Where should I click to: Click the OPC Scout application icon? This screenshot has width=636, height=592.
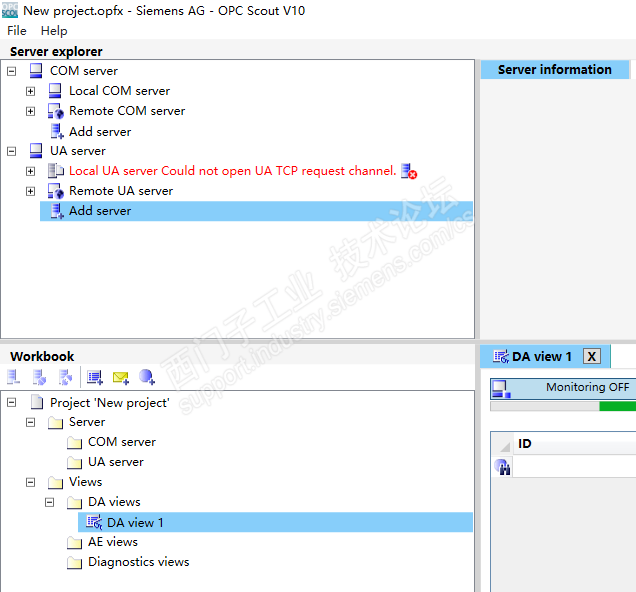point(10,11)
